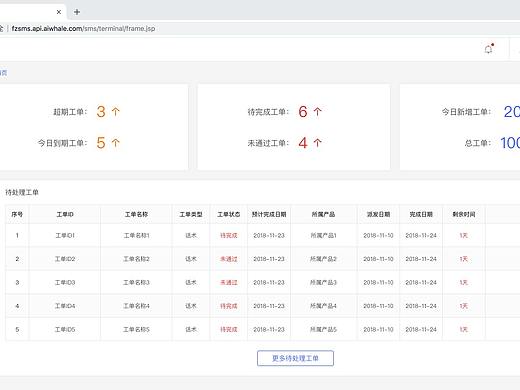Select the 工单名称2 cell

click(136, 259)
